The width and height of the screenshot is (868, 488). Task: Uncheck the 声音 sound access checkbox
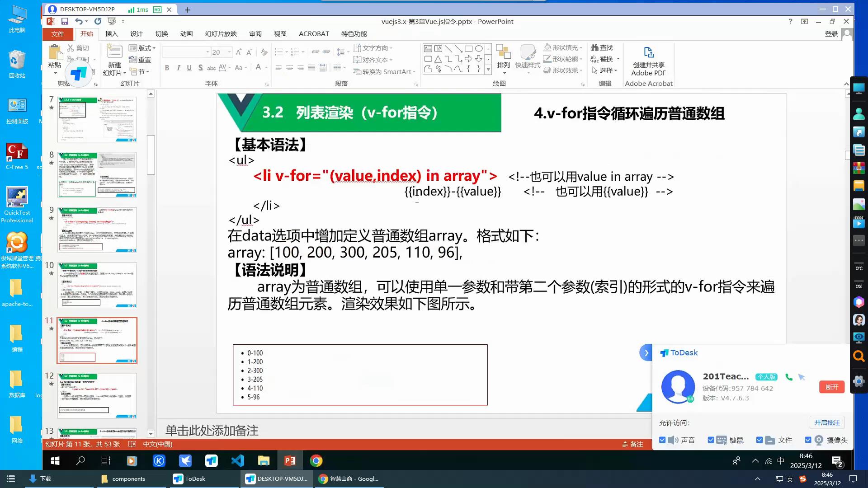(662, 440)
